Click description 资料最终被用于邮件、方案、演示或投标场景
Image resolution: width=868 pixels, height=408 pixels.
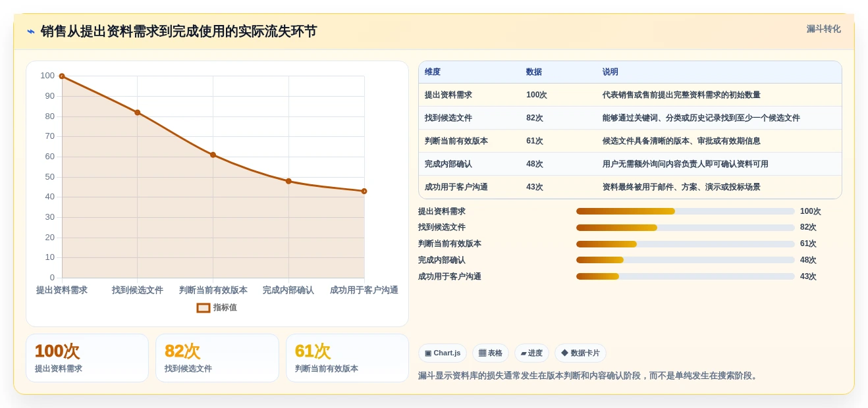coord(682,187)
